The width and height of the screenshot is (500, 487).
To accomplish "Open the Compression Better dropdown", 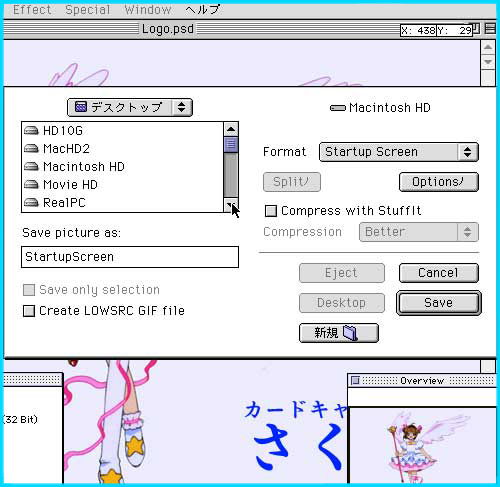I will pos(419,232).
